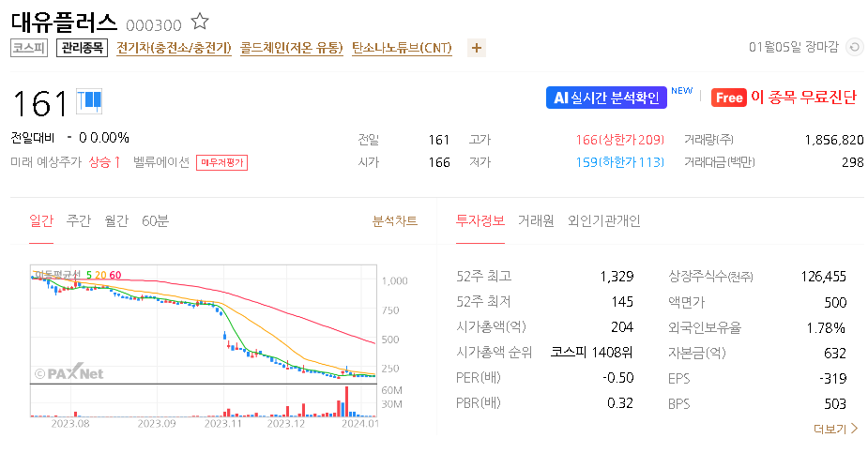Click 더보기 to show more info
The image size is (868, 453).
pos(835,429)
